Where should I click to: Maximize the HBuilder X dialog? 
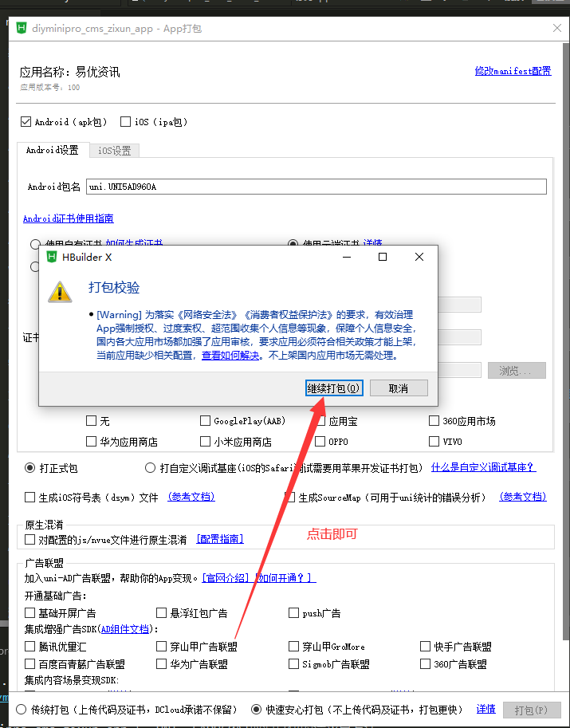(383, 257)
